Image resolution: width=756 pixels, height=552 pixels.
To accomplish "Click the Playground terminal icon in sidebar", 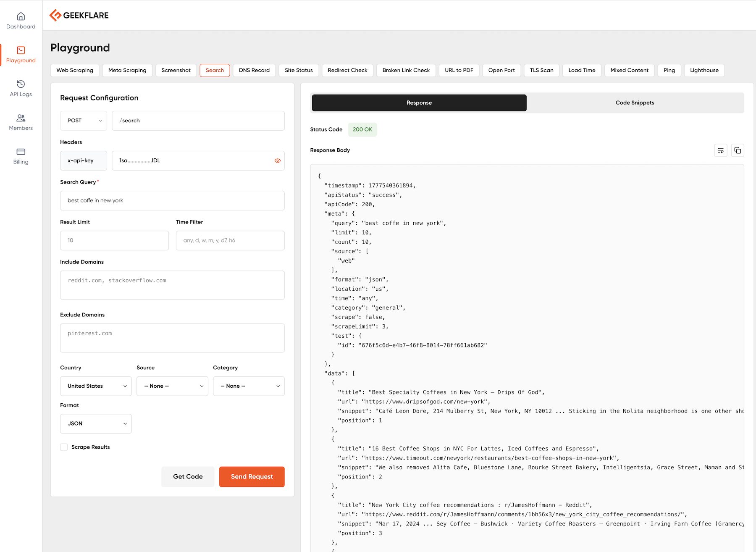I will coord(21,50).
